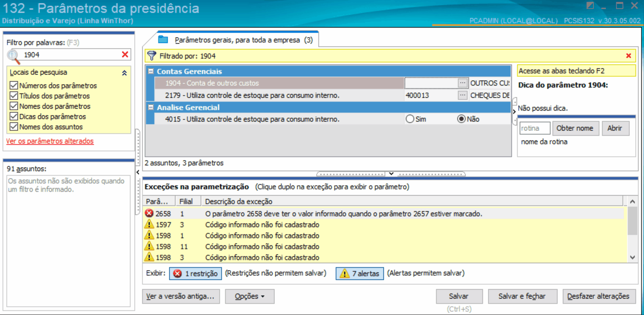The width and height of the screenshot is (644, 315).
Task: Click the warning icon for parameter 1597
Action: click(x=149, y=224)
